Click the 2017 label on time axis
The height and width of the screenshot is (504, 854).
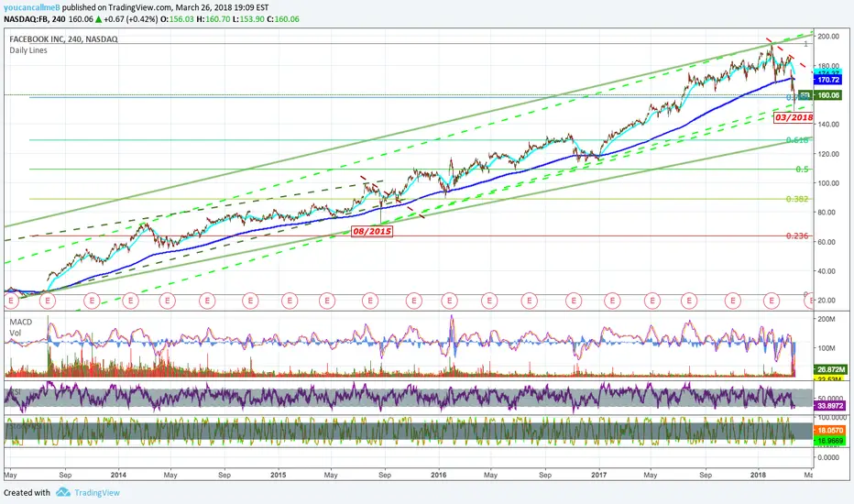(x=599, y=475)
